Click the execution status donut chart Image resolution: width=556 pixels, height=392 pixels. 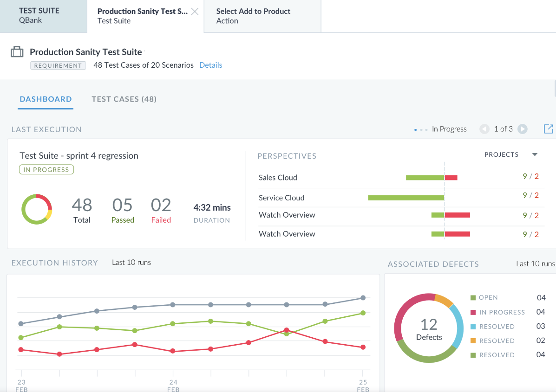click(x=37, y=209)
